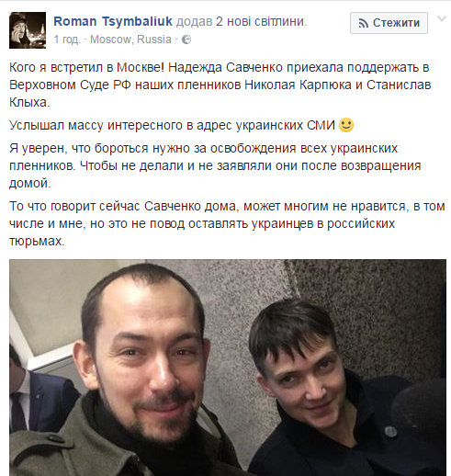The height and width of the screenshot is (476, 451).
Task: Click the "2 нові світлини" link
Action: click(261, 21)
